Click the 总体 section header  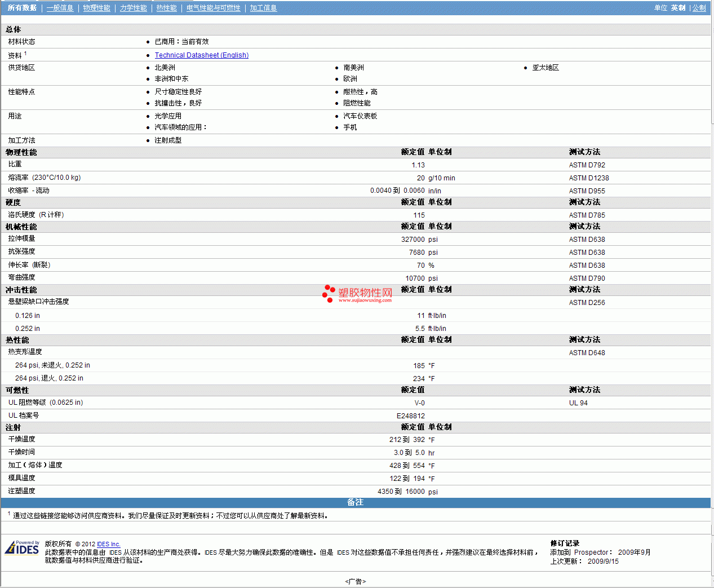(x=14, y=29)
